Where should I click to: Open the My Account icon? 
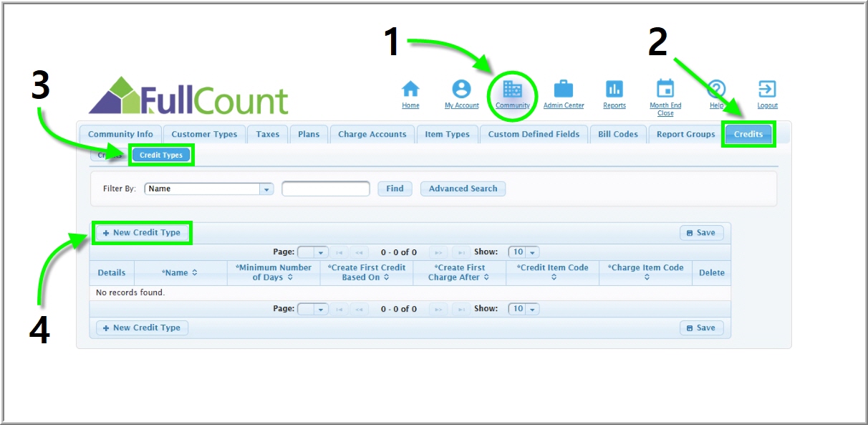(461, 90)
